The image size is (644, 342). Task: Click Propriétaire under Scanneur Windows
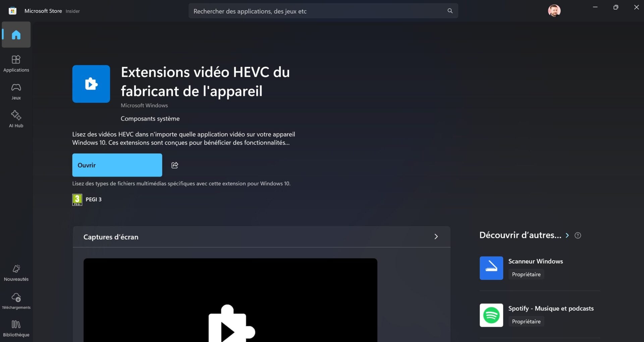point(526,274)
